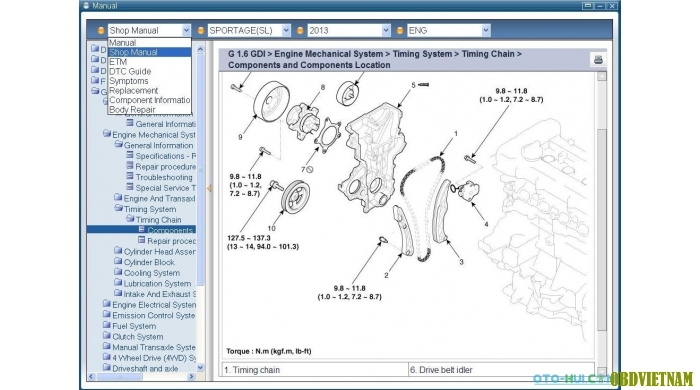Click the document icon beside Troubleshooting
The width and height of the screenshot is (700, 390).
(129, 176)
